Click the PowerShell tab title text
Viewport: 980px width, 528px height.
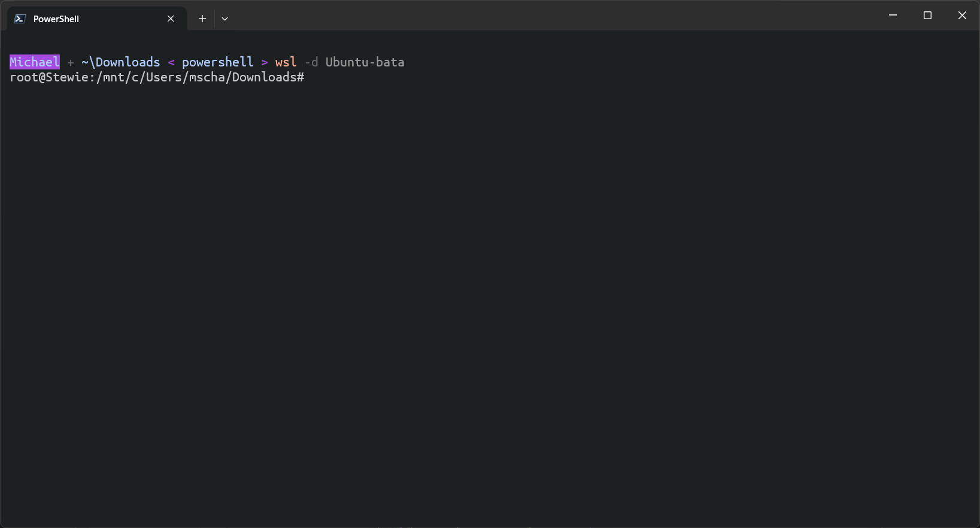point(56,19)
